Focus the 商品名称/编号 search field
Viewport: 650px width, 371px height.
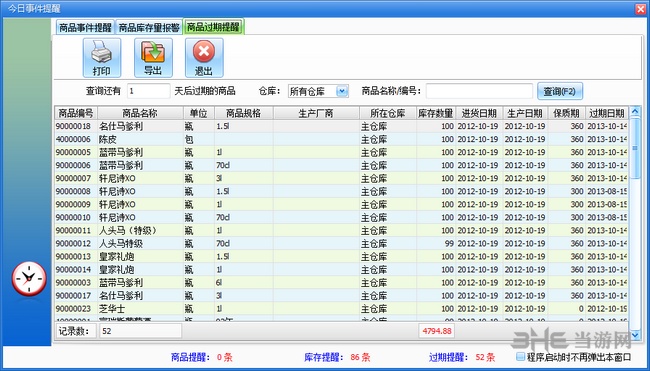[x=479, y=91]
